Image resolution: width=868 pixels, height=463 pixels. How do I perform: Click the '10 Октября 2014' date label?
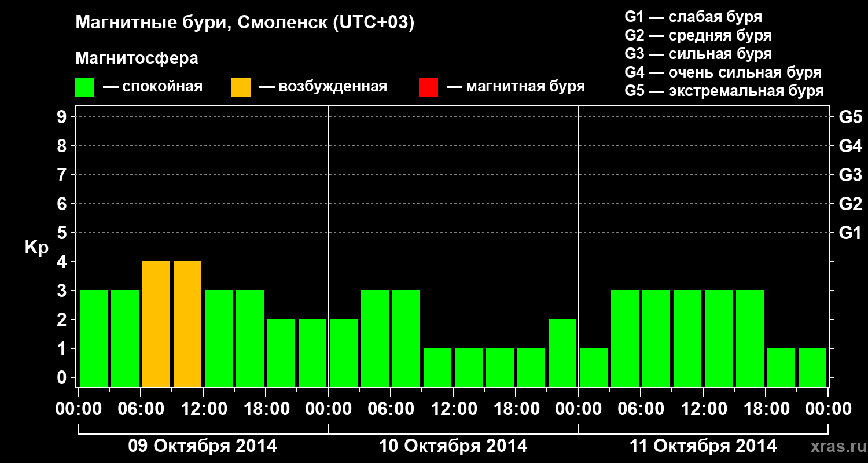(453, 446)
